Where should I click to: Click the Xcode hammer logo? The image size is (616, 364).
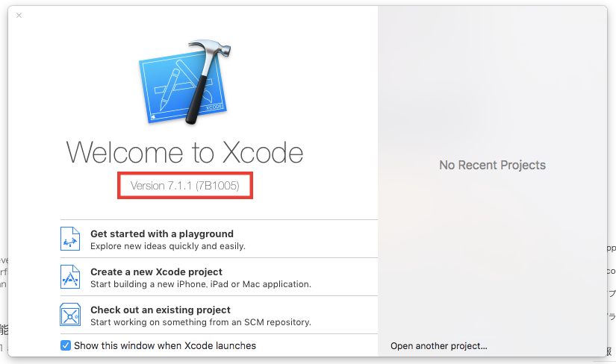pos(185,81)
